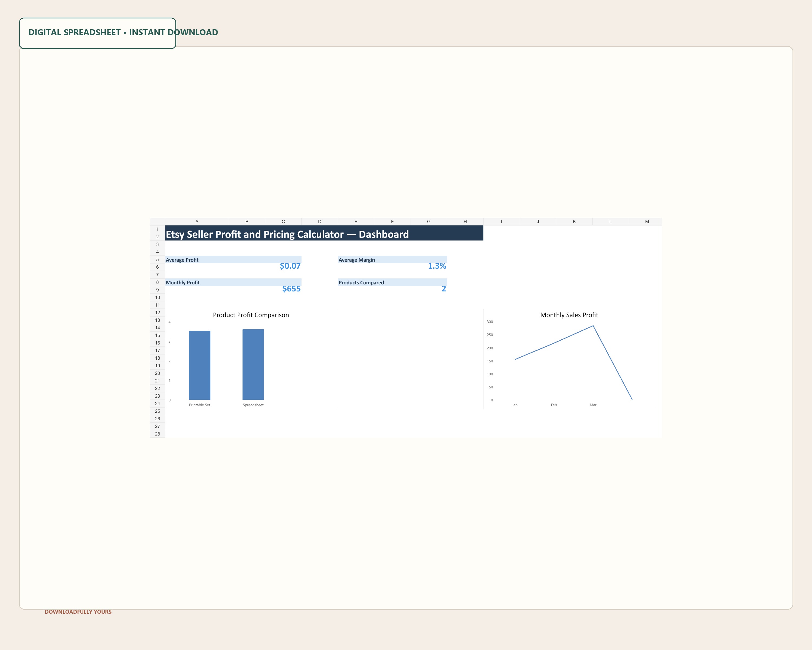812x650 pixels.
Task: Select column J header
Action: point(538,222)
